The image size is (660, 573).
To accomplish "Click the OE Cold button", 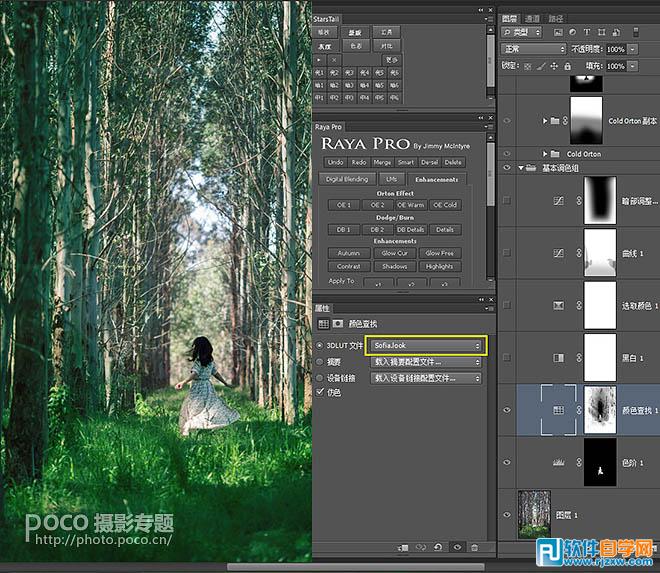I will tap(445, 205).
